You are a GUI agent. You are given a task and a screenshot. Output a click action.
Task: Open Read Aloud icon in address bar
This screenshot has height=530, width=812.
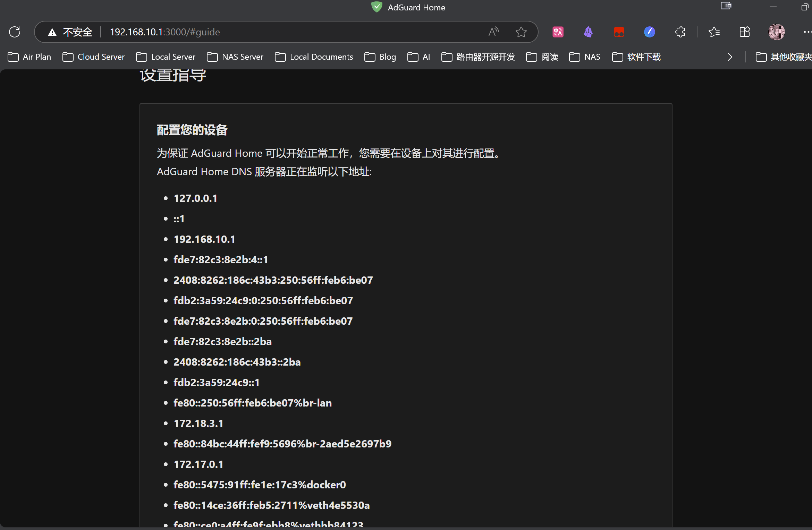tap(493, 32)
